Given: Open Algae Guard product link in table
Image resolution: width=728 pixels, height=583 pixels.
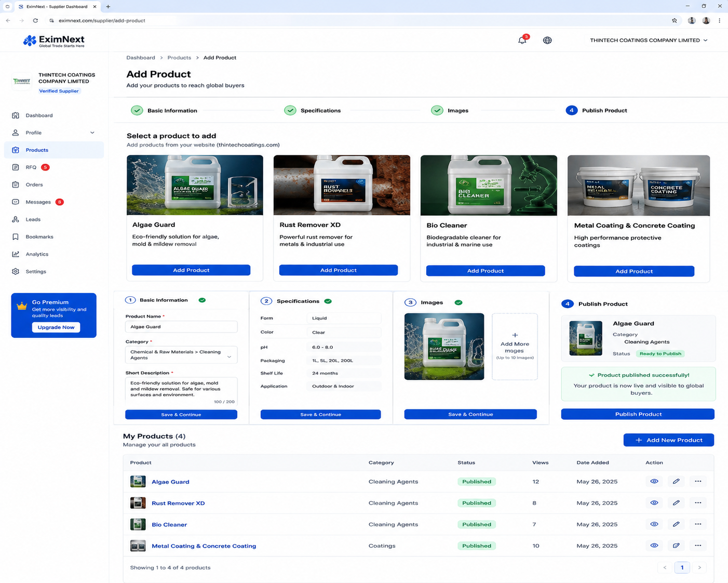Looking at the screenshot, I should pyautogui.click(x=170, y=482).
